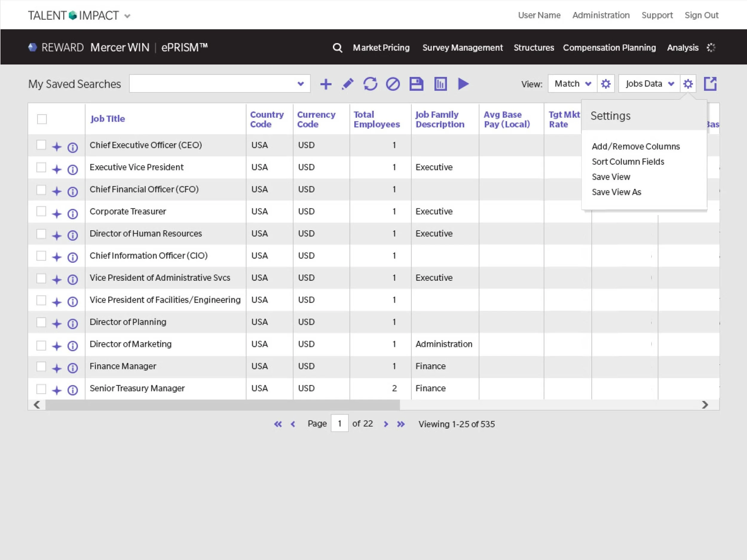
Task: Expand the My Saved Searches dropdown
Action: point(220,84)
